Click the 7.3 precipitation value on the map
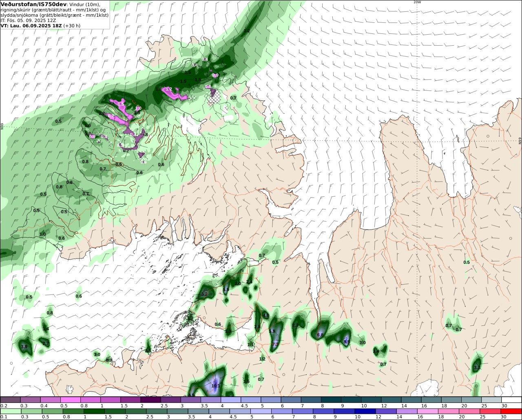522x420 pixels. 275,345
